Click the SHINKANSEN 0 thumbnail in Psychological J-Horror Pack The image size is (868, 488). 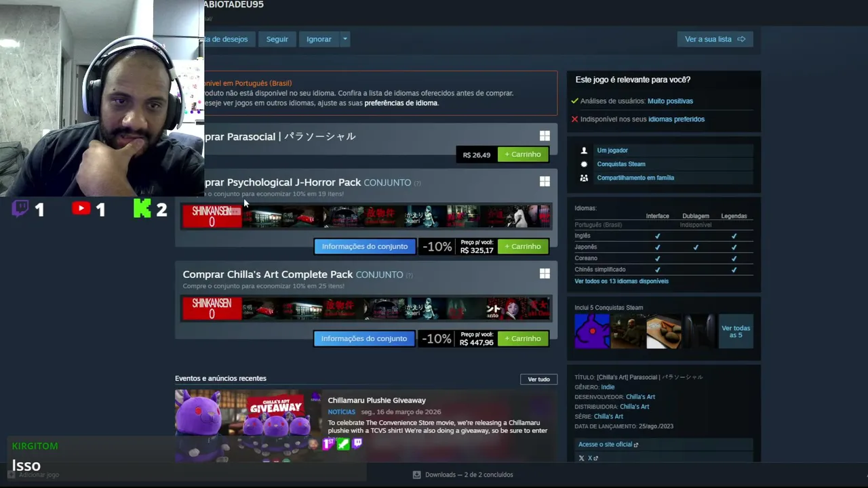coord(212,216)
